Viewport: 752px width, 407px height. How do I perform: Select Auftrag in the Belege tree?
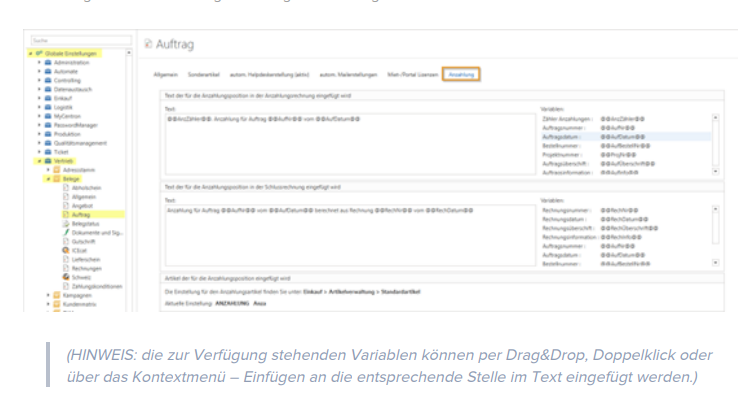point(82,214)
